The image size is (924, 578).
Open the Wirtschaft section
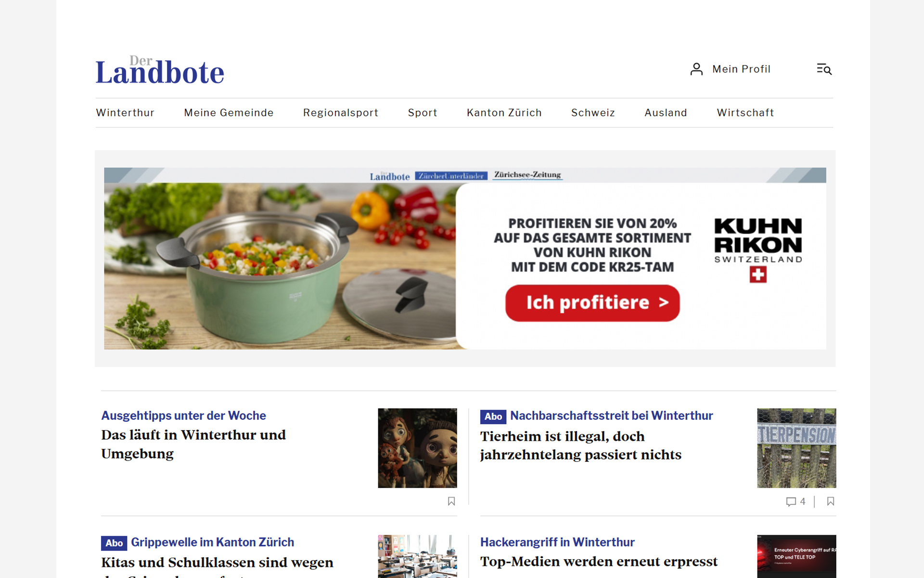[745, 113]
